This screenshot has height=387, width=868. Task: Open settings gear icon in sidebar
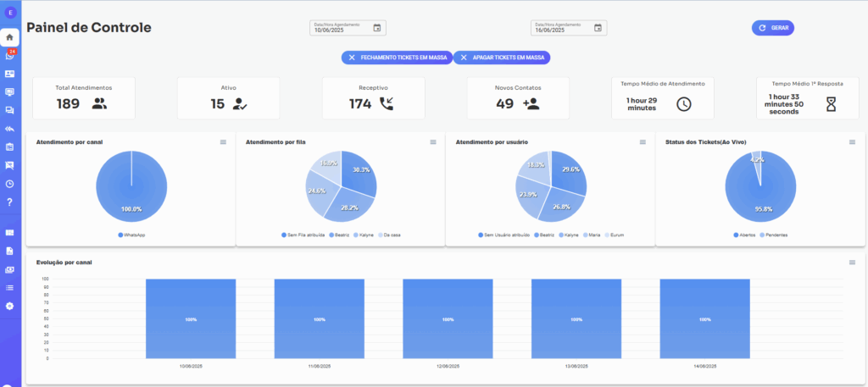pyautogui.click(x=10, y=306)
